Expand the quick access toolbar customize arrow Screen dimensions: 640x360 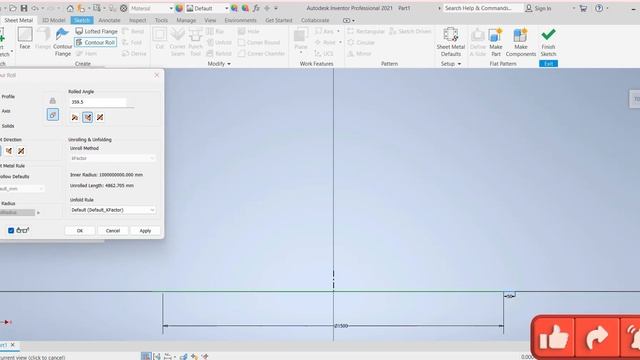pyautogui.click(x=276, y=8)
